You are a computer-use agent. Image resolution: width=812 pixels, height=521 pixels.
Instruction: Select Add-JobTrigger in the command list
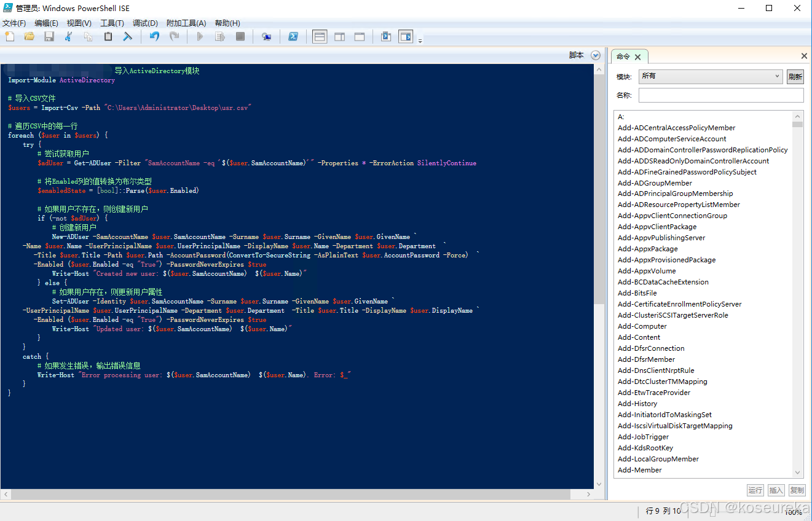coord(643,437)
